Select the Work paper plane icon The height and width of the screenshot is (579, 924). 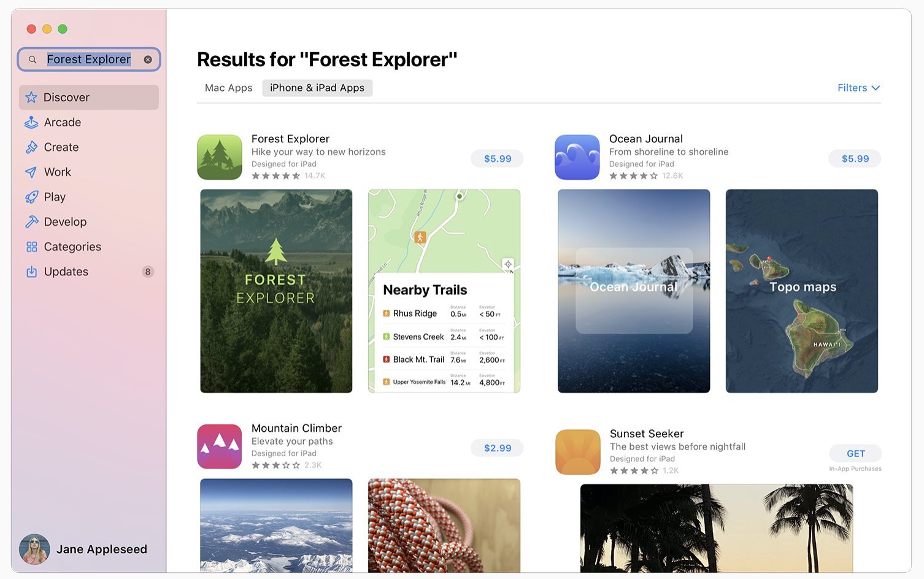(x=31, y=172)
